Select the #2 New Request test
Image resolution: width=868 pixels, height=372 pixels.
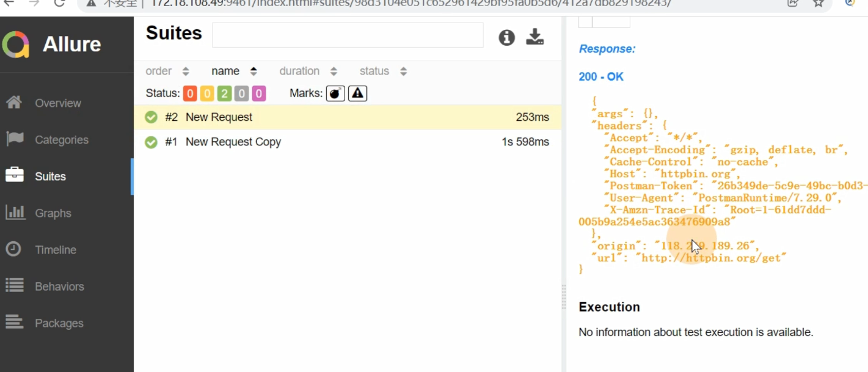(x=219, y=117)
